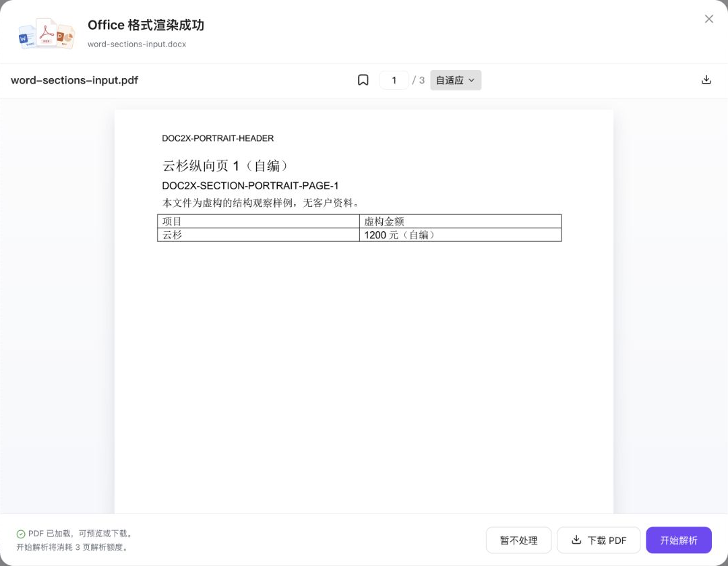Click the Office file types icon

pos(47,34)
